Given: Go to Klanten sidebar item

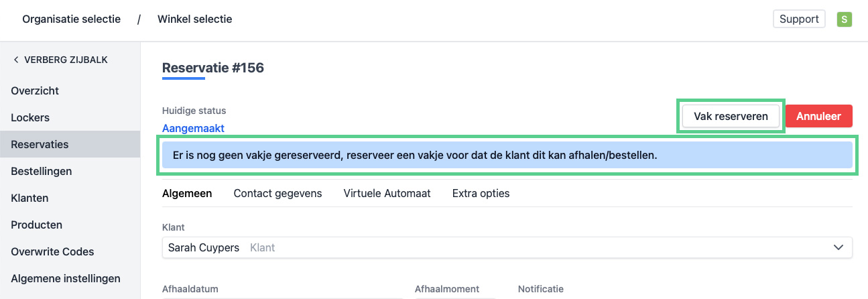Looking at the screenshot, I should pos(29,198).
